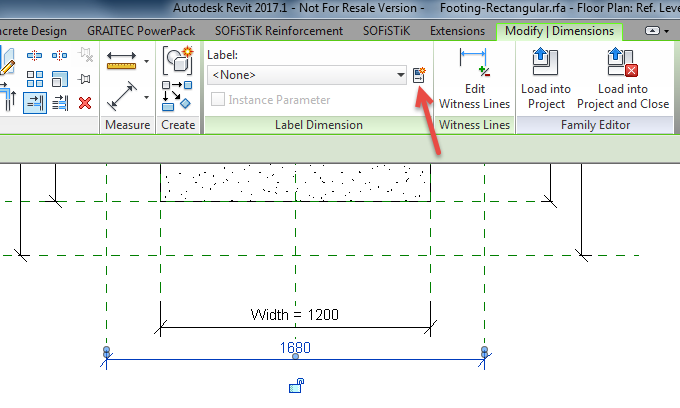The width and height of the screenshot is (680, 408).
Task: Switch to GRAITEC PowerPack tab
Action: pos(141,31)
